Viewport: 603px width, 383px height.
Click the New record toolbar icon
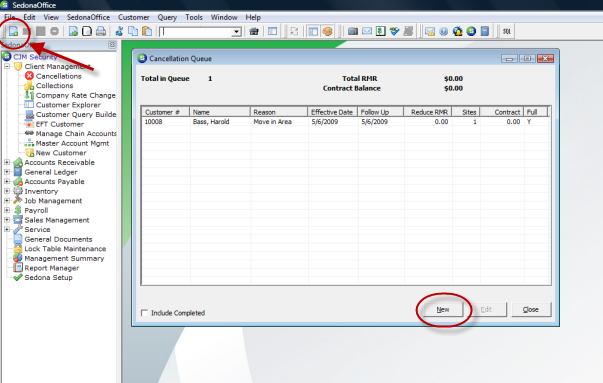13,31
